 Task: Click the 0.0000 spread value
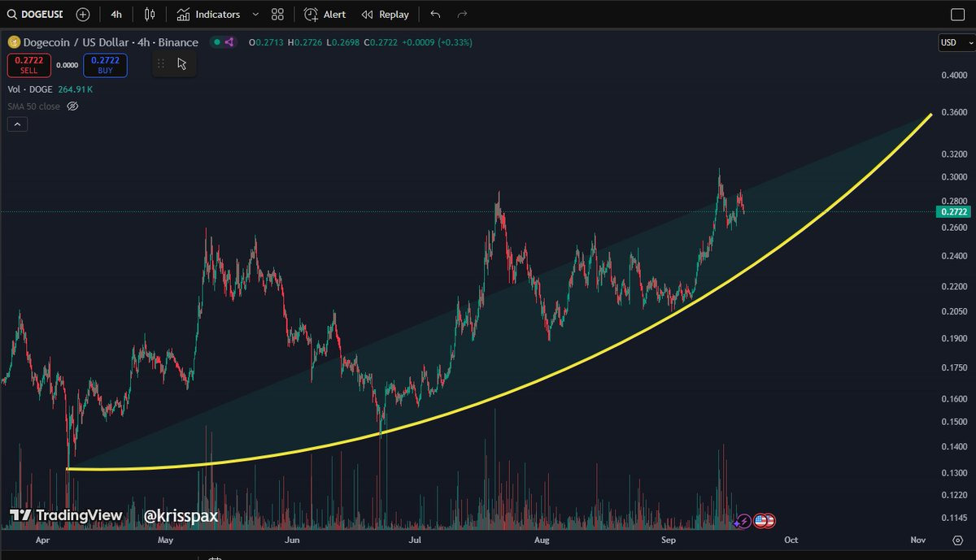coord(67,65)
